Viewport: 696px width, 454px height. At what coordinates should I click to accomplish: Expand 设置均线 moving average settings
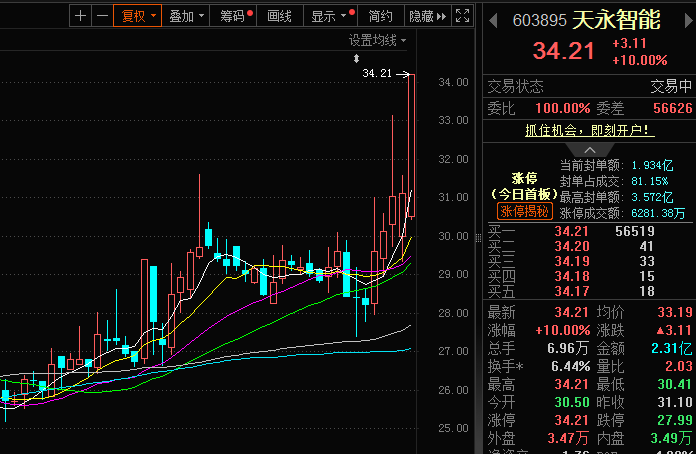377,41
